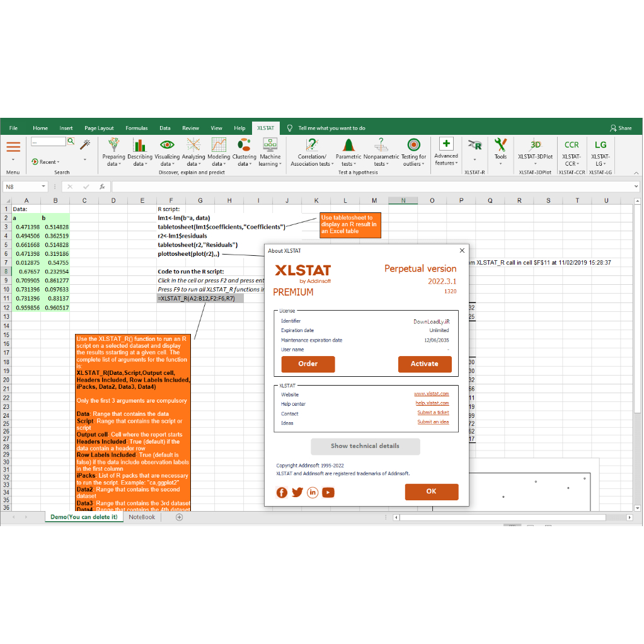Expand the Name Box dropdown arrow
The width and height of the screenshot is (644, 644).
click(43, 187)
